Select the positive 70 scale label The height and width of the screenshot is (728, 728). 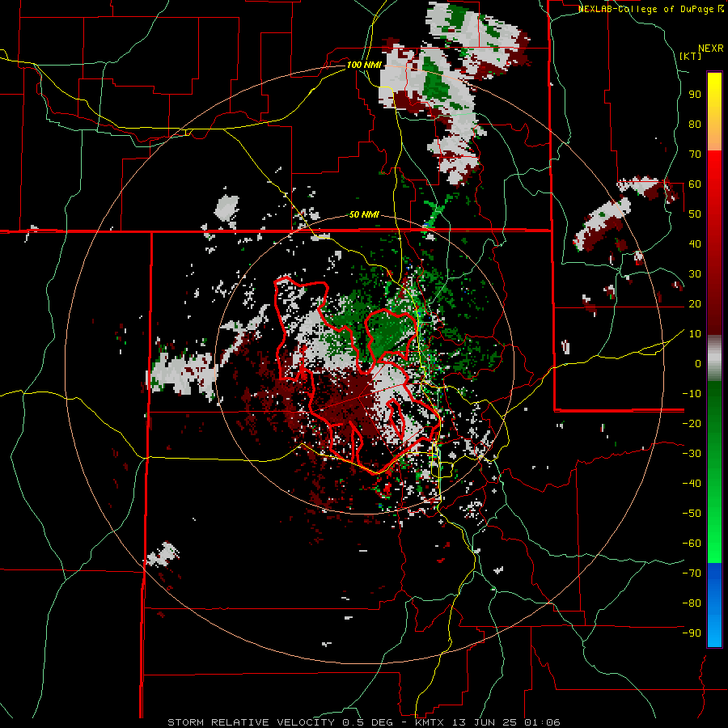pos(695,154)
